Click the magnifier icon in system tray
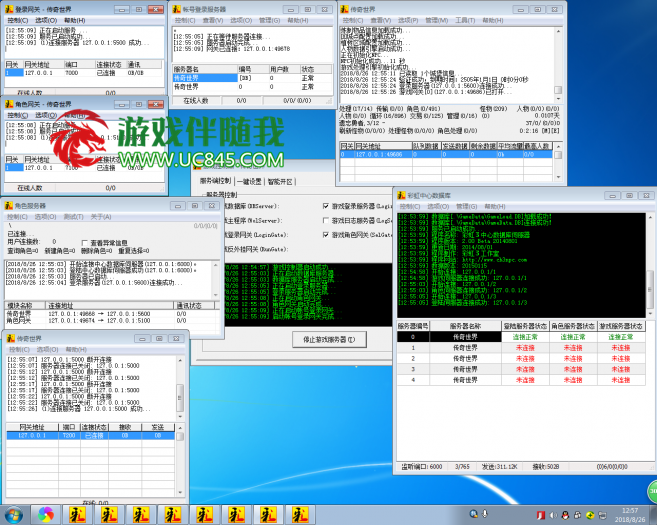The width and height of the screenshot is (657, 525). (473, 514)
